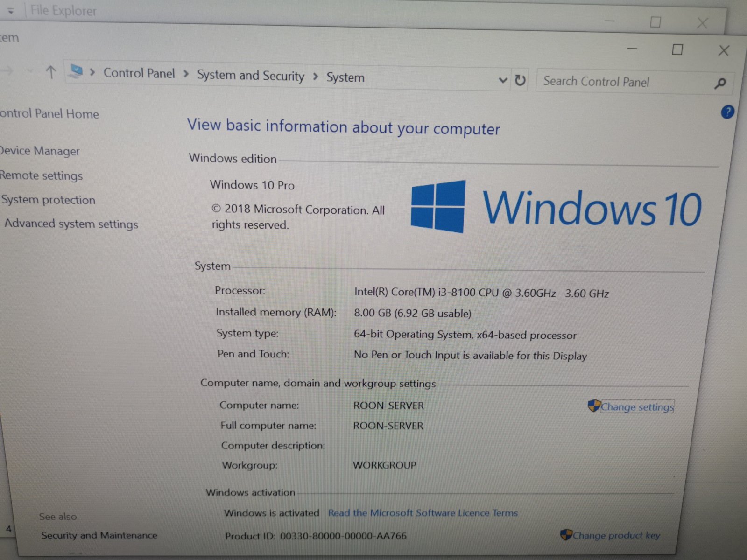The image size is (747, 560).
Task: Select the System breadcrumb
Action: tap(345, 77)
